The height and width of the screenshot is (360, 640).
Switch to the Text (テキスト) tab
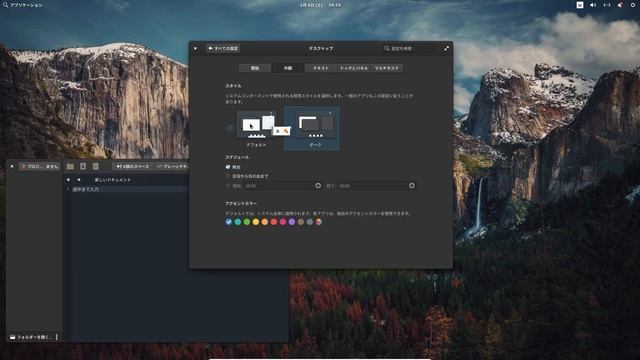[321, 68]
